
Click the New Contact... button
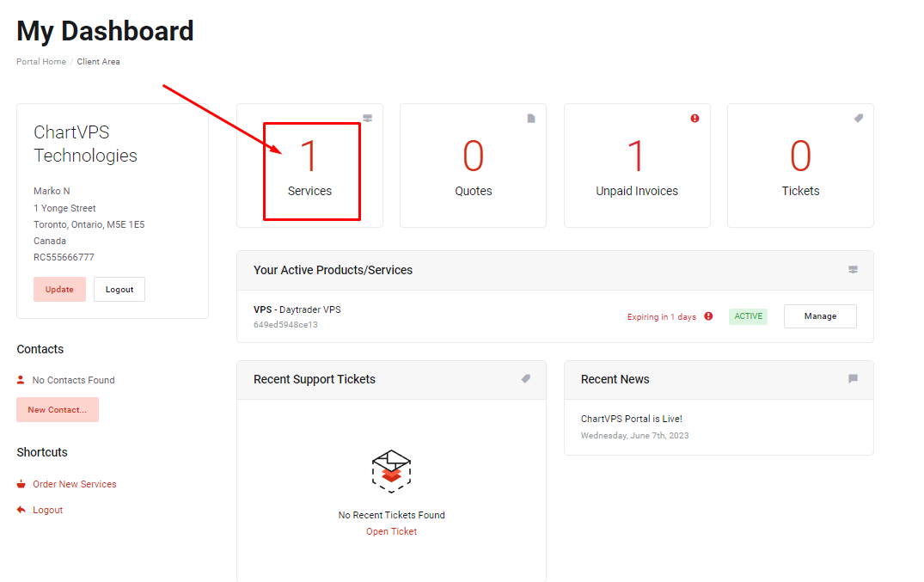[58, 410]
